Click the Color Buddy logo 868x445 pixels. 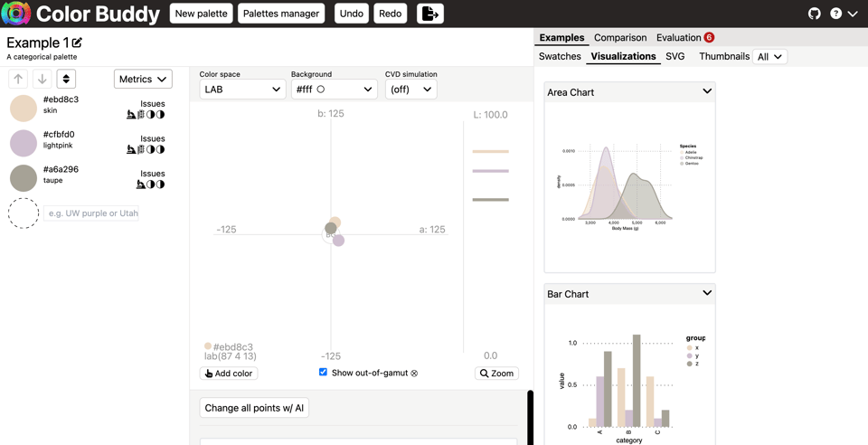[16, 14]
